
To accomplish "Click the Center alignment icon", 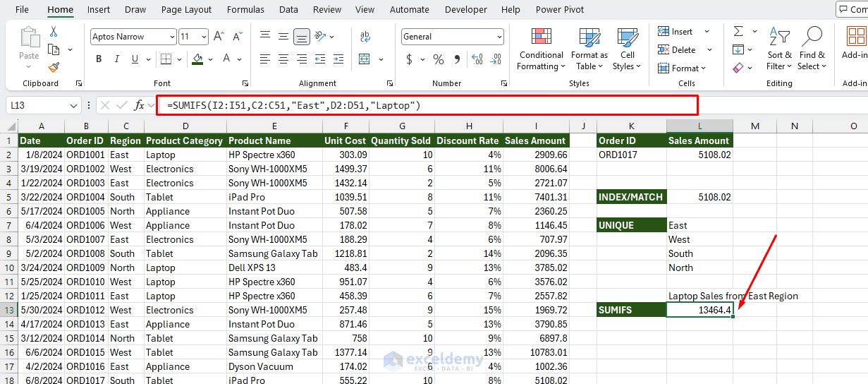I will [x=283, y=59].
